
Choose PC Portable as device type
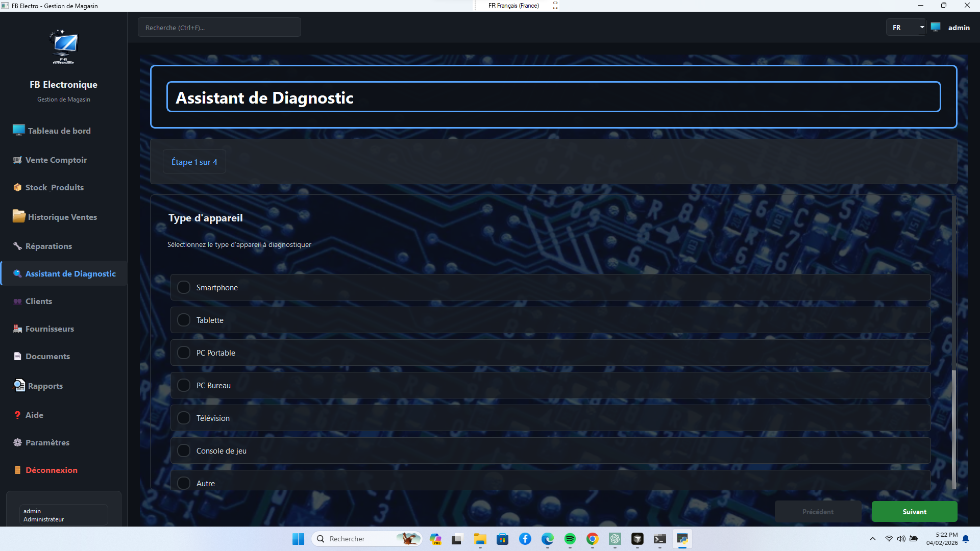coord(184,352)
